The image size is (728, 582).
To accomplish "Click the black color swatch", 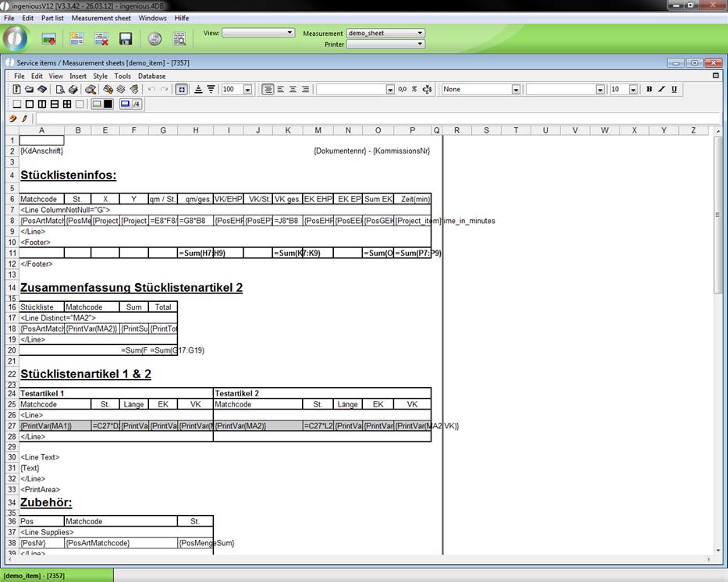I will point(108,104).
